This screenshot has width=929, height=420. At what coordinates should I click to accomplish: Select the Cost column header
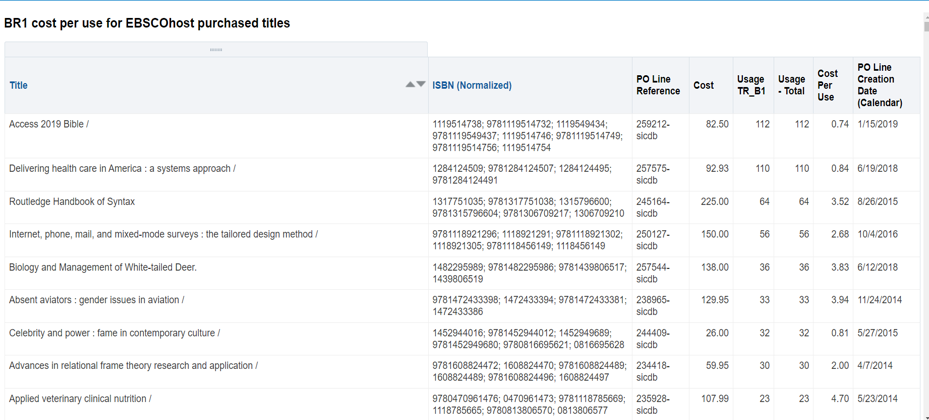click(703, 85)
